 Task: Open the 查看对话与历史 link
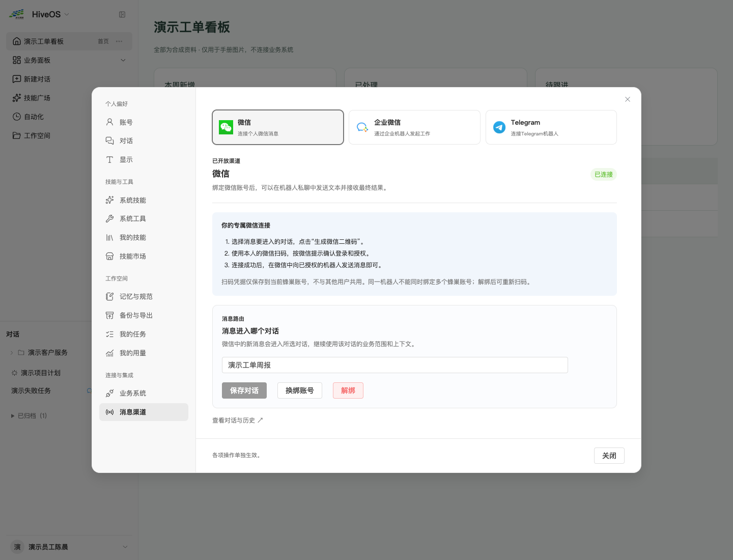238,420
